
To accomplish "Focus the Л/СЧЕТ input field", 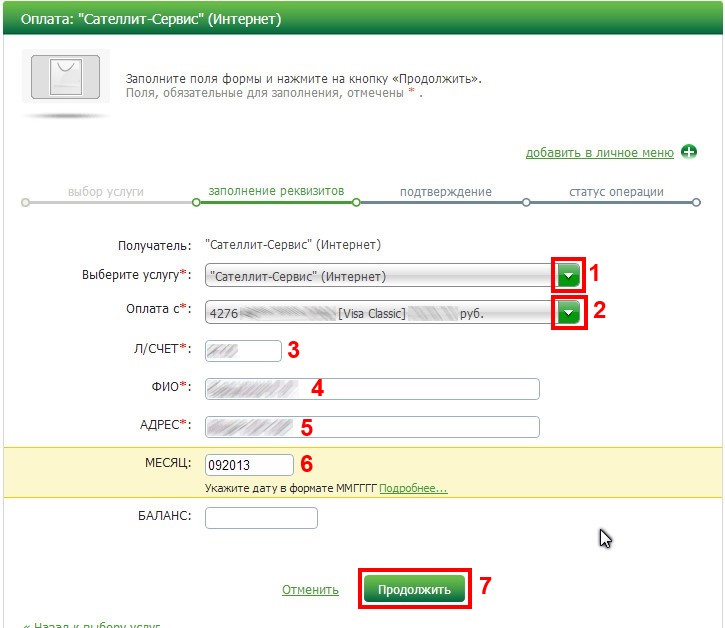I will 243,351.
